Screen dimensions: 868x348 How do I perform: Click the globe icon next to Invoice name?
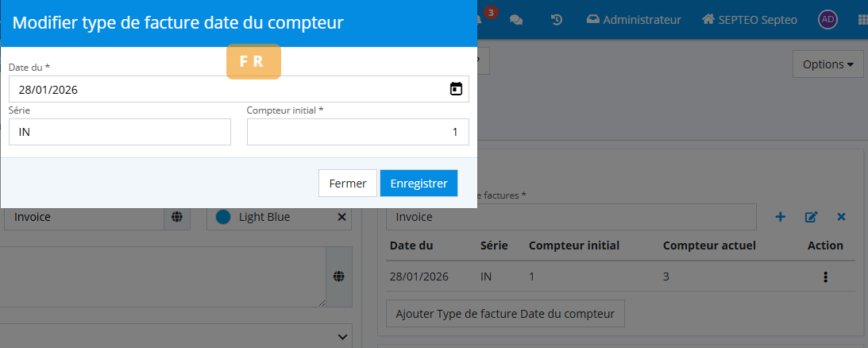pyautogui.click(x=177, y=217)
